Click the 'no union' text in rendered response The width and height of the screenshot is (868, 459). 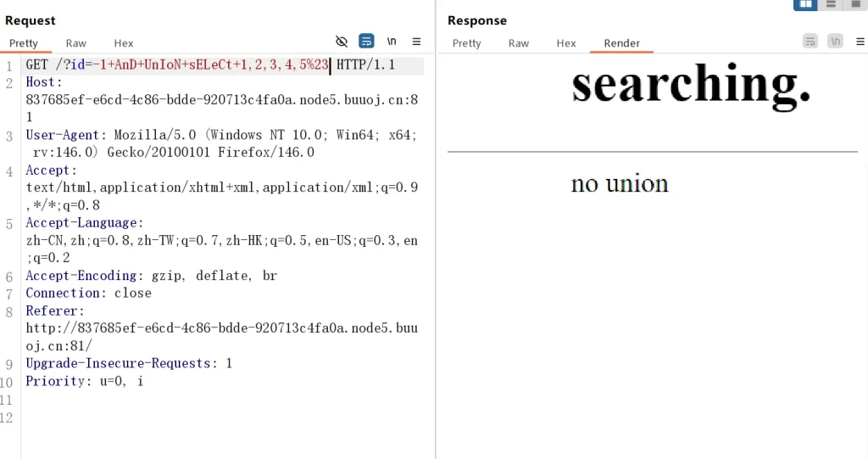[619, 183]
